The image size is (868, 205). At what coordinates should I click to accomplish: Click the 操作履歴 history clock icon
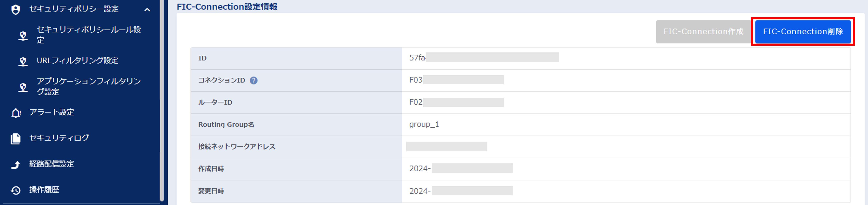[x=16, y=190]
